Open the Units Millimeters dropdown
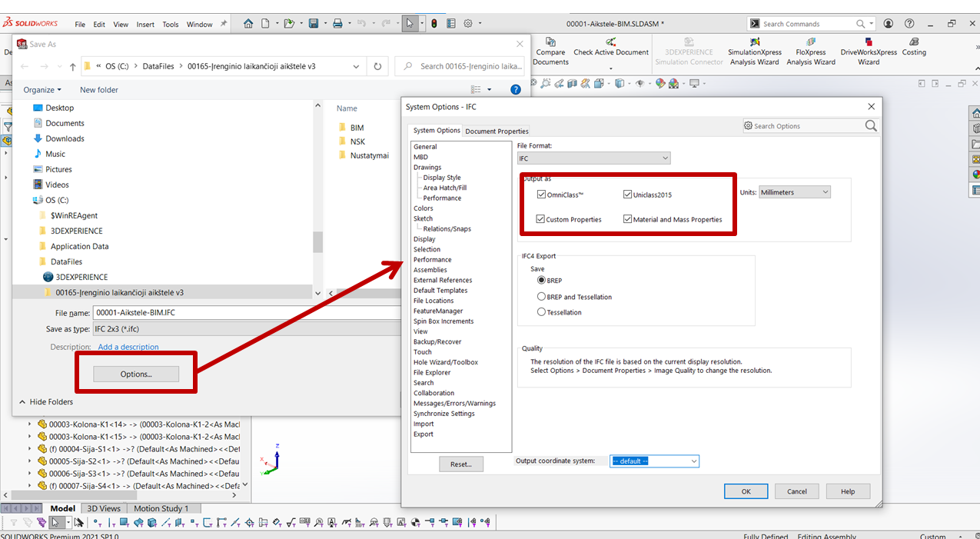This screenshot has width=980, height=539. pos(795,192)
